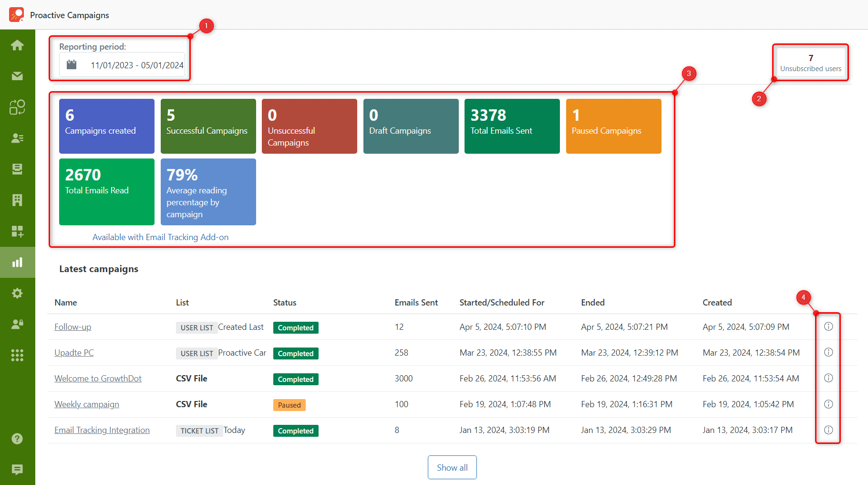Click the Show all button
The width and height of the screenshot is (868, 485).
pos(452,467)
